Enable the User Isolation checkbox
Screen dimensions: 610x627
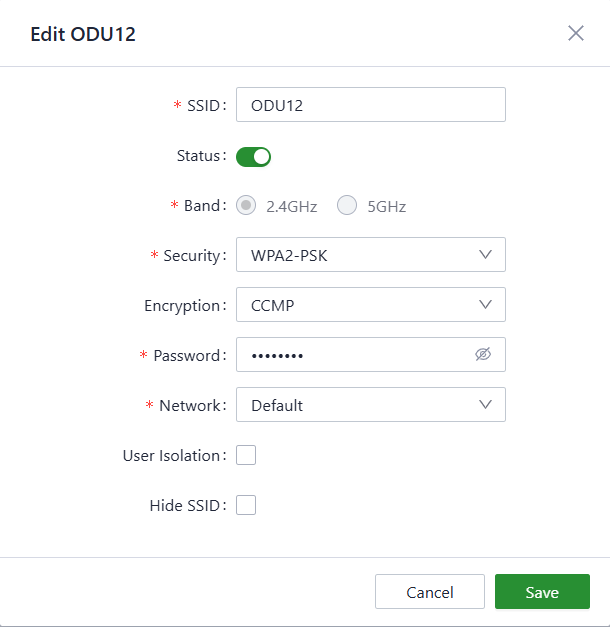pyautogui.click(x=246, y=456)
